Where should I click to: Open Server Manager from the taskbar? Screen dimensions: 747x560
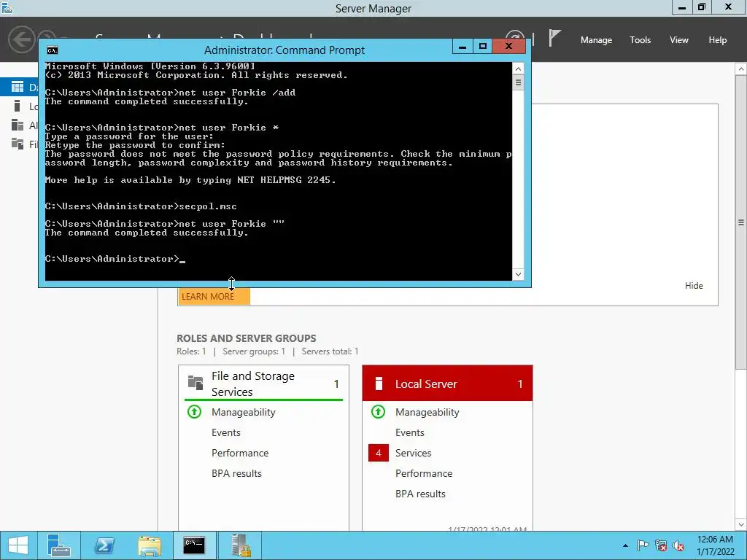coord(59,545)
